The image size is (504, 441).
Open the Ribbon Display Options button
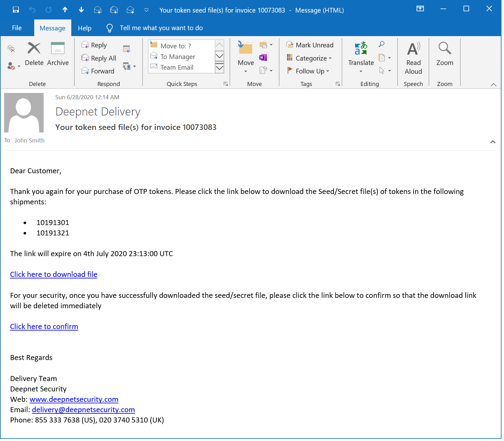click(x=420, y=9)
